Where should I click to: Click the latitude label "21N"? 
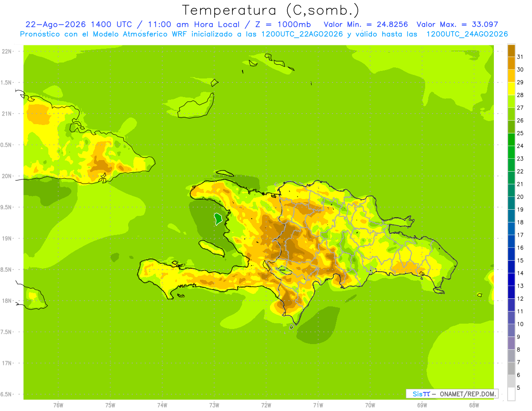tap(6, 114)
